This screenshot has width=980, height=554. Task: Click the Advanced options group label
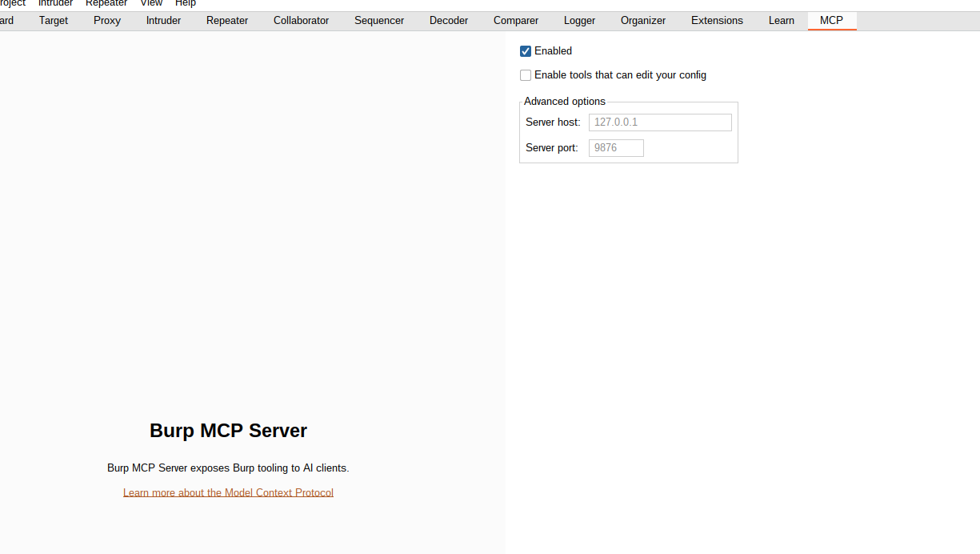point(565,102)
